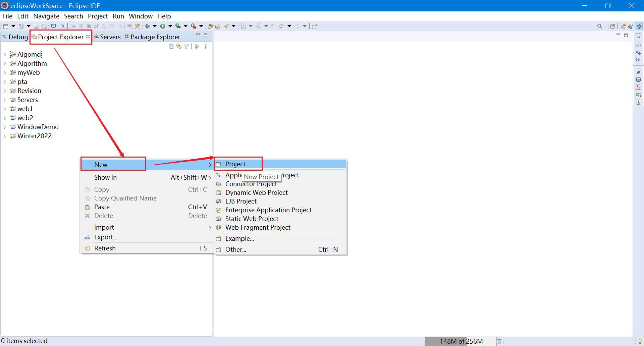Image resolution: width=644 pixels, height=346 pixels.
Task: Click the heap status memory bar
Action: pos(461,341)
